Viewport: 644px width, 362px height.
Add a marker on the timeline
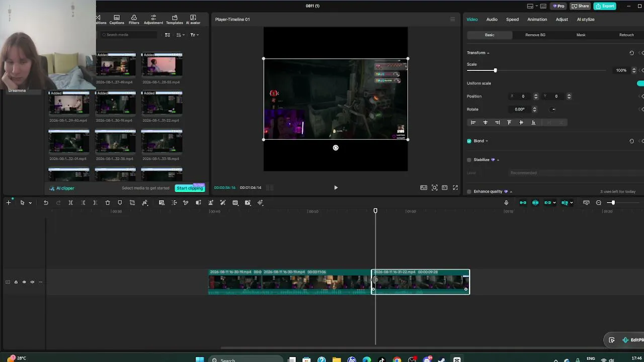(120, 203)
